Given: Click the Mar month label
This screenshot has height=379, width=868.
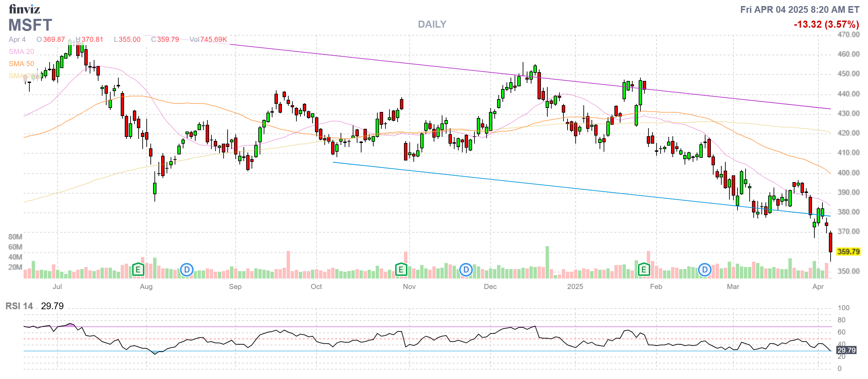Looking at the screenshot, I should 733,287.
